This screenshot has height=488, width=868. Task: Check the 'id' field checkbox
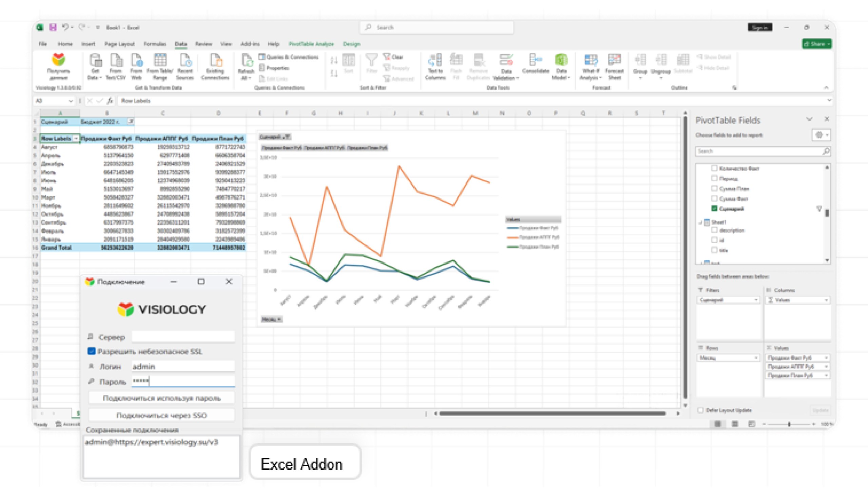714,240
